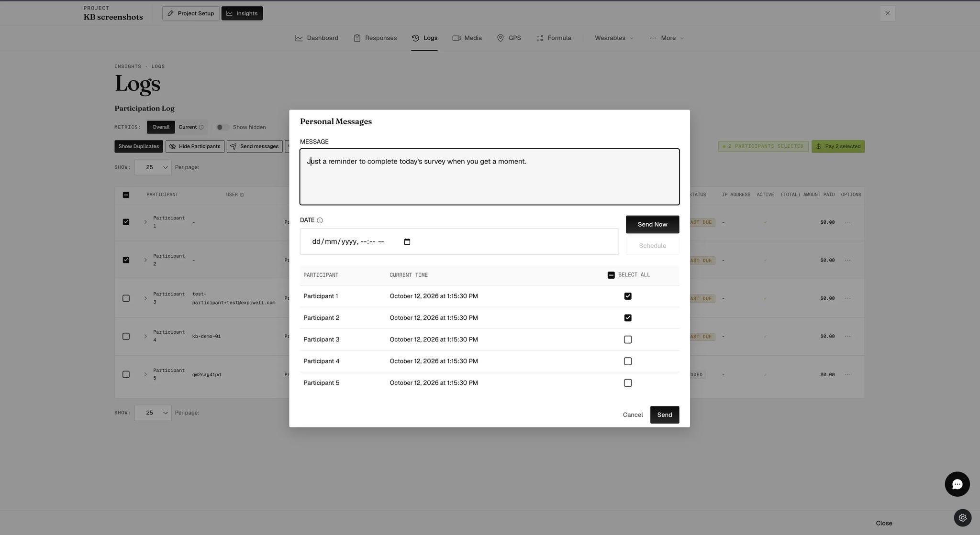This screenshot has width=980, height=535.
Task: Go to the GPS tab
Action: [x=509, y=38]
